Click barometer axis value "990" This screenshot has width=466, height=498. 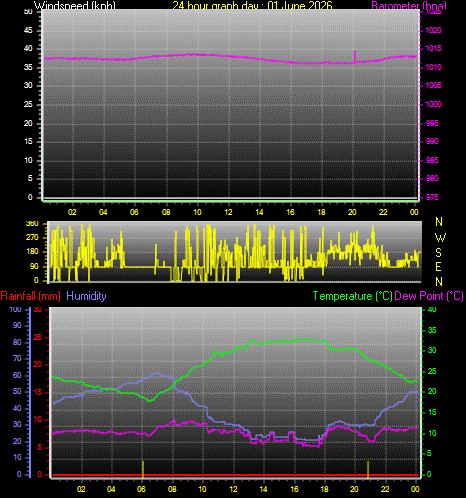click(x=432, y=141)
